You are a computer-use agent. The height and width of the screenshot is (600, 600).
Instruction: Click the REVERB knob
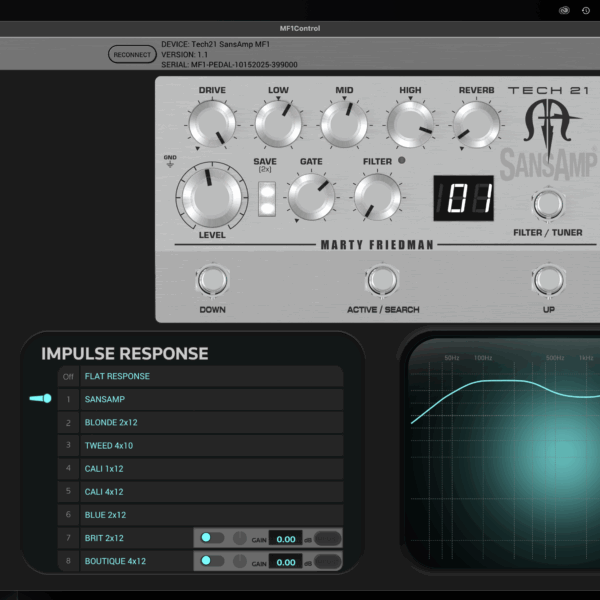click(x=476, y=124)
